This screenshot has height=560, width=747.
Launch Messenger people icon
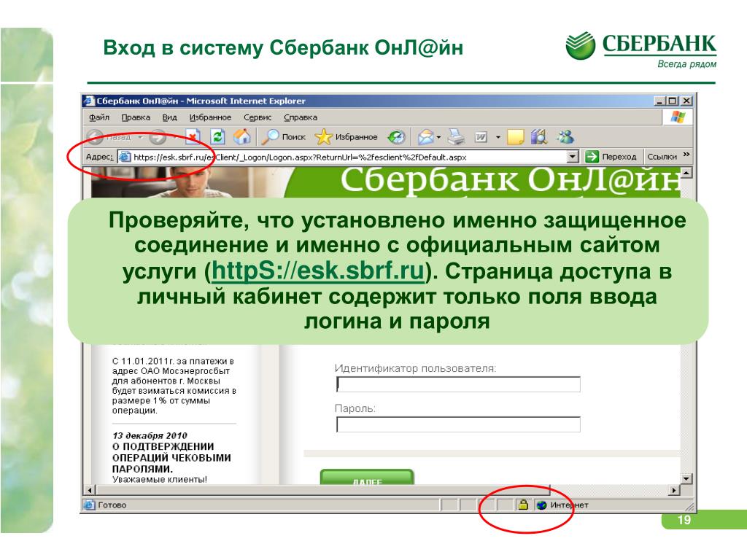pyautogui.click(x=566, y=137)
